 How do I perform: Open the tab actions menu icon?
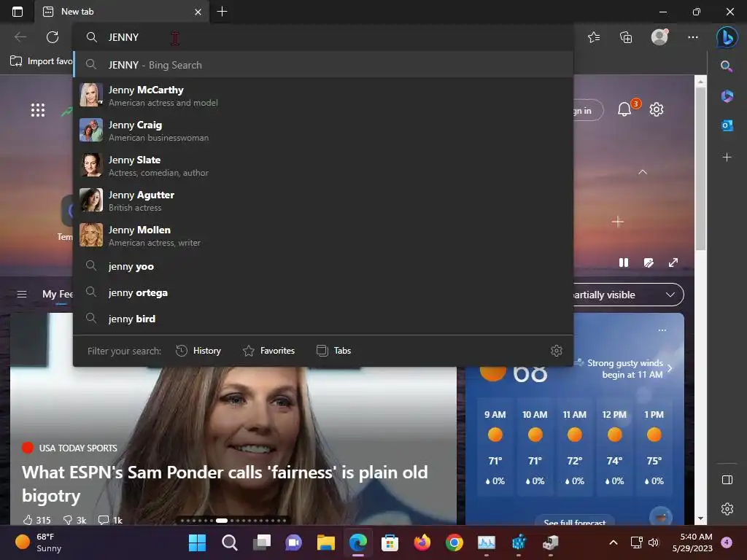[18, 12]
